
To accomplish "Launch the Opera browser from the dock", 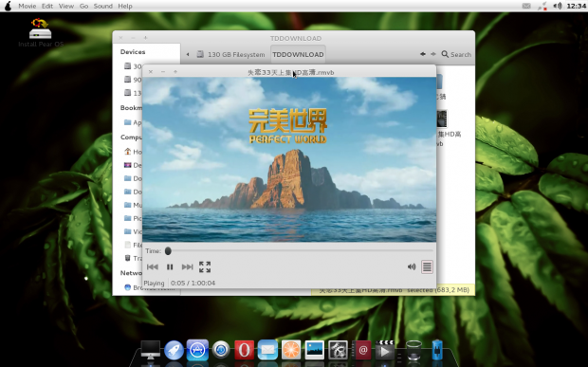I will [x=244, y=350].
